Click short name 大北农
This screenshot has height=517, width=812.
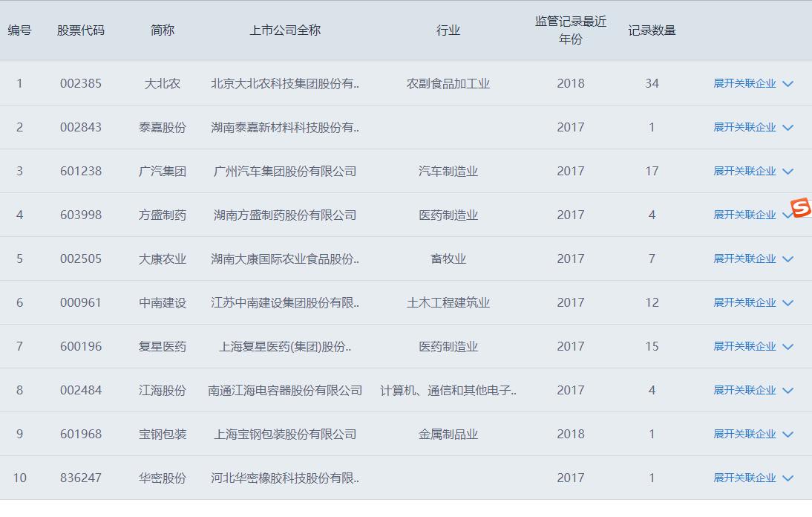tap(162, 83)
